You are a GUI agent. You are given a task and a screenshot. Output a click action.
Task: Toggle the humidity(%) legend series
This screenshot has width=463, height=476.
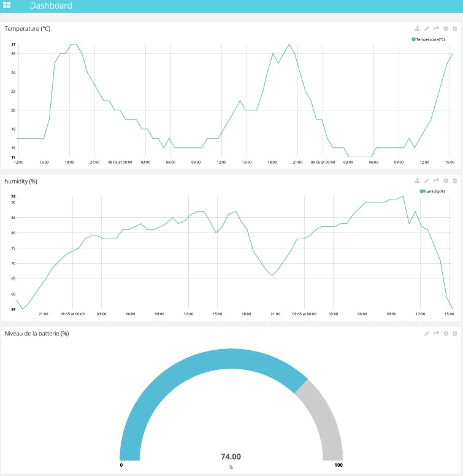[x=432, y=191]
